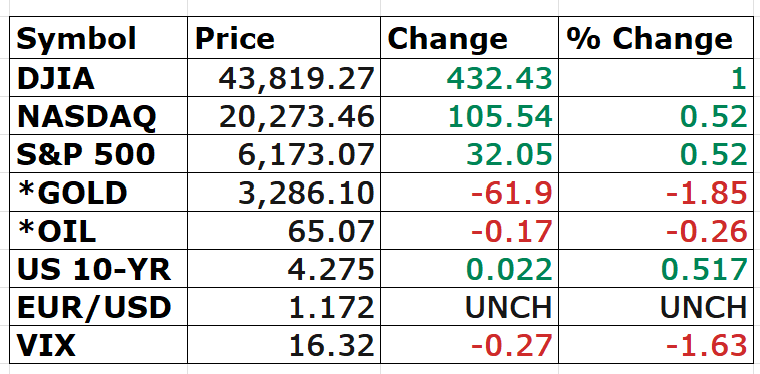Select the Price header cell
The image size is (760, 374).
coord(284,37)
